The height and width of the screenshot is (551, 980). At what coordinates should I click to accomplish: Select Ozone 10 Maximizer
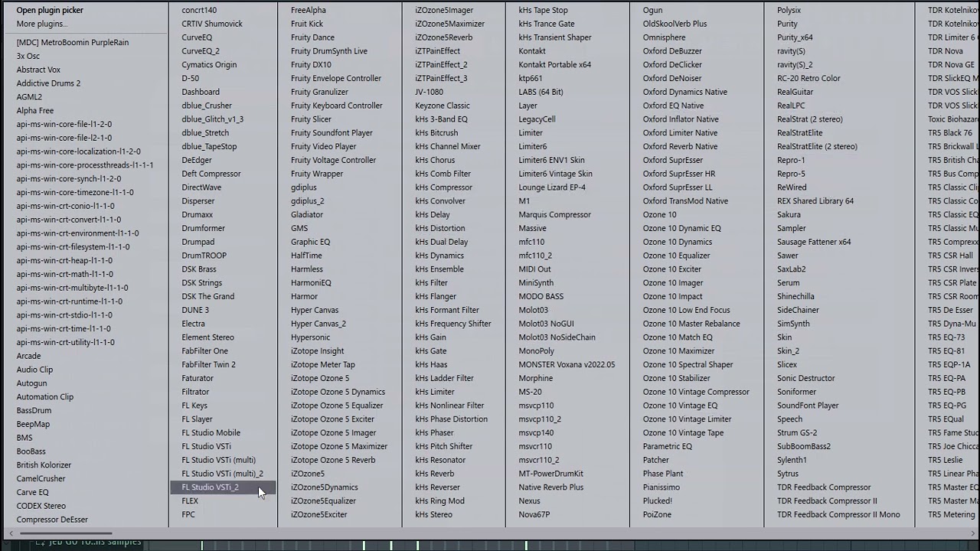[678, 351]
